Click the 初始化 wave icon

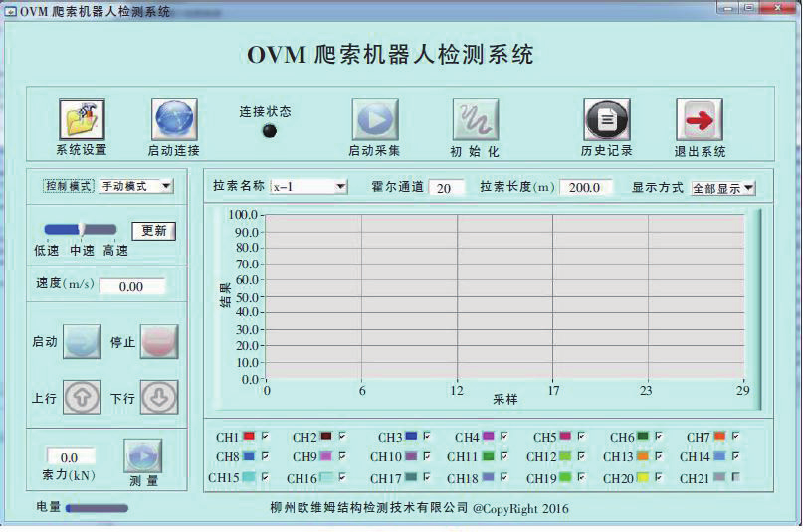[x=475, y=120]
